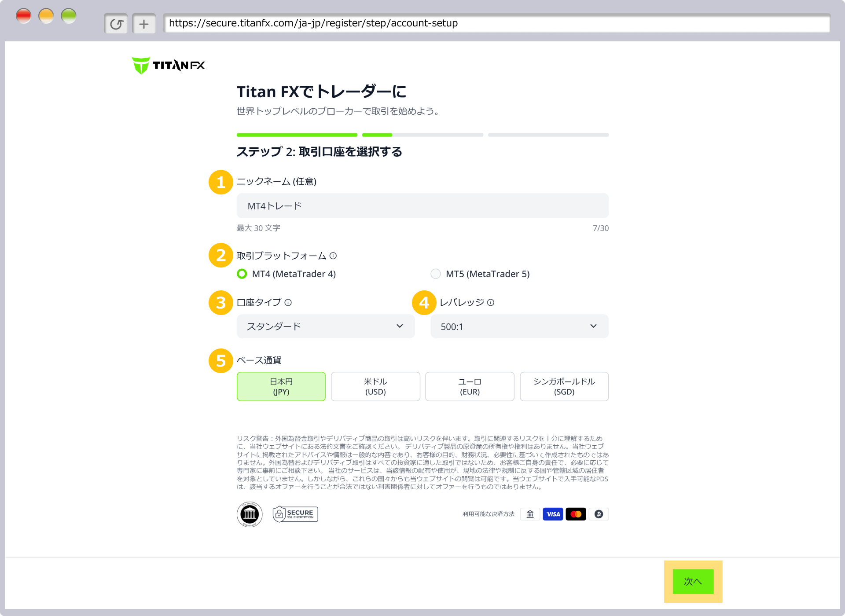The width and height of the screenshot is (845, 616).
Task: Open the レバレッジ 500:1 dropdown
Action: coord(519,326)
